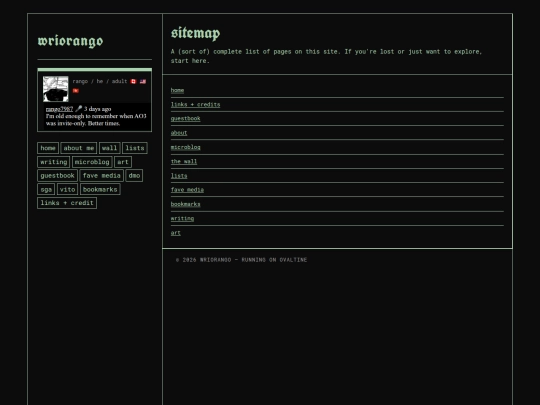
Task: Open the 'wall' sidebar button
Action: pyautogui.click(x=110, y=148)
